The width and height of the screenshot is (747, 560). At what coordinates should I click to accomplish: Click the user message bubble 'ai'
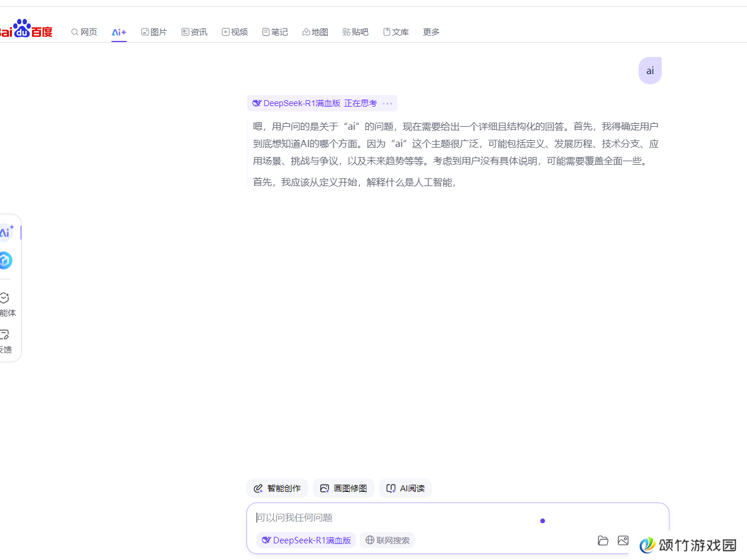click(x=650, y=71)
